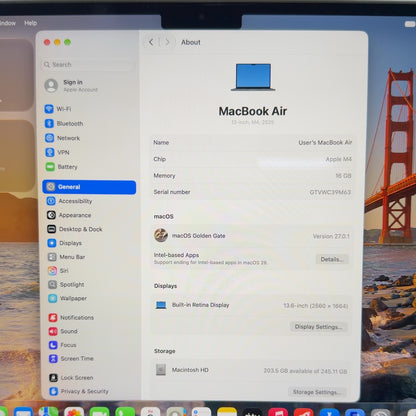The width and height of the screenshot is (416, 416).
Task: Click the macOS Golden Gate icon
Action: pos(161,235)
